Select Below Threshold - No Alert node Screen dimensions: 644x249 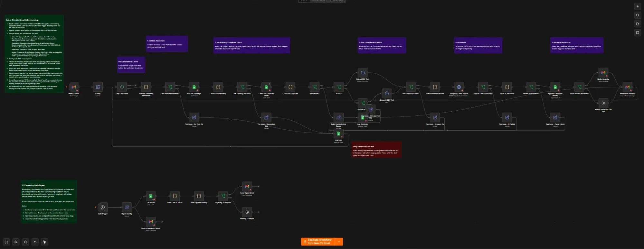(603, 103)
